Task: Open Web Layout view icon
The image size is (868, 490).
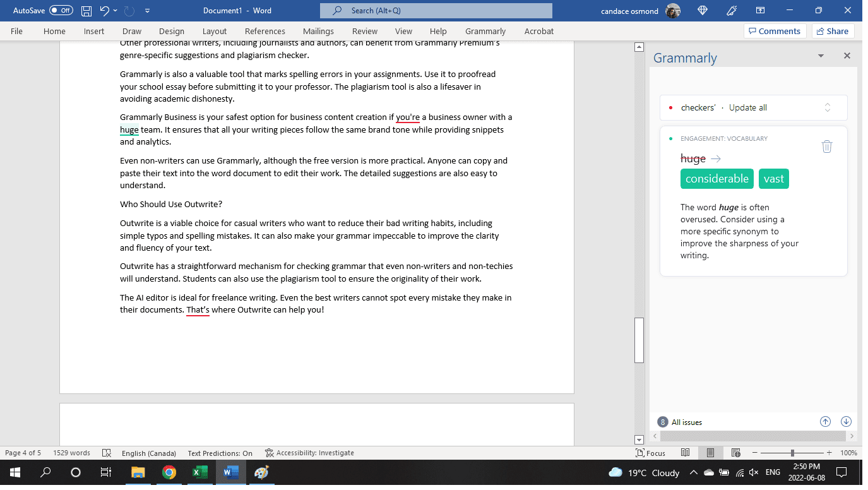Action: [x=736, y=453]
